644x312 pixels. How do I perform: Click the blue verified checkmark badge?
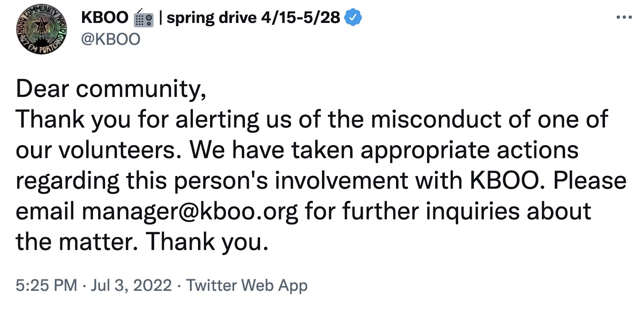coord(353,18)
